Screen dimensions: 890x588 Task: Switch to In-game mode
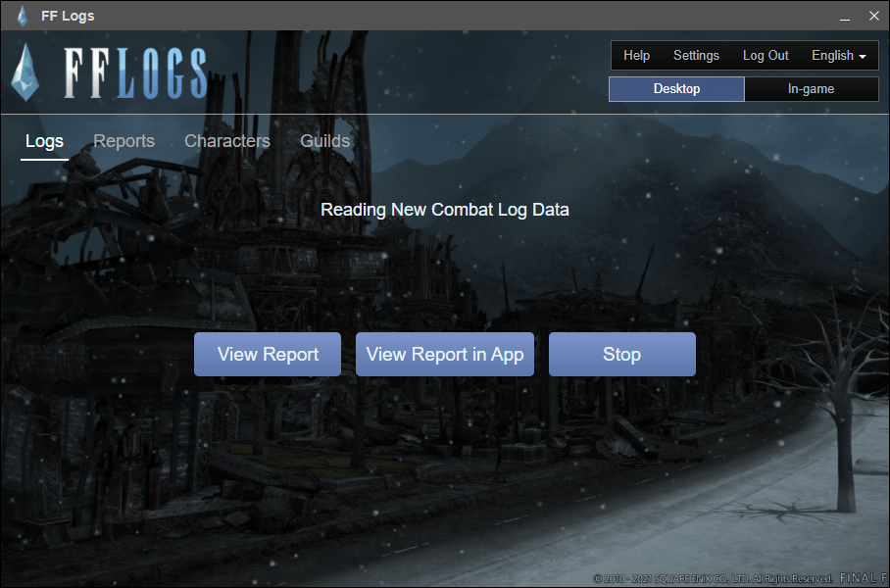(811, 89)
